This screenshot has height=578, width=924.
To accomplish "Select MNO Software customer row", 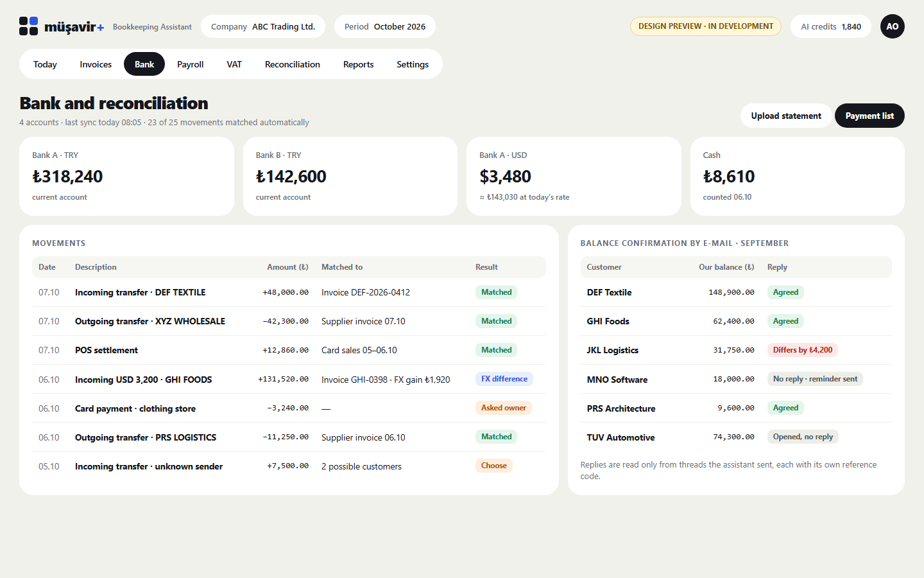I will point(736,380).
